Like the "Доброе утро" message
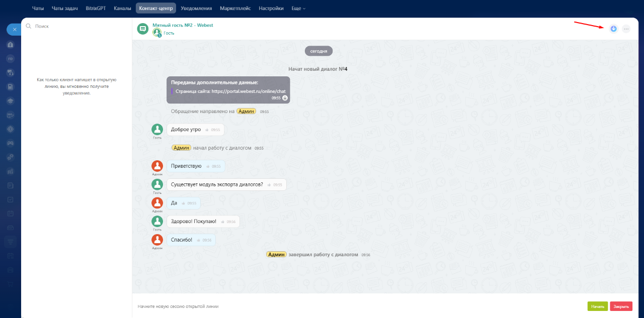This screenshot has height=318, width=644. tap(207, 130)
